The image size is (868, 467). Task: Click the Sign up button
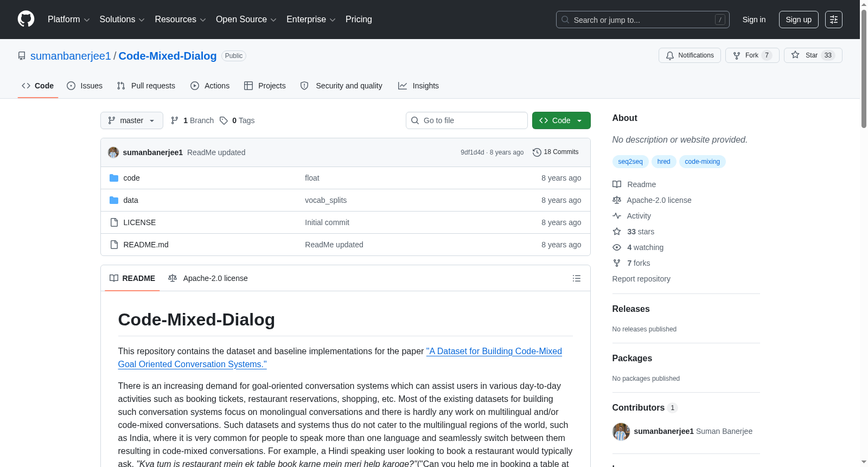(x=799, y=20)
